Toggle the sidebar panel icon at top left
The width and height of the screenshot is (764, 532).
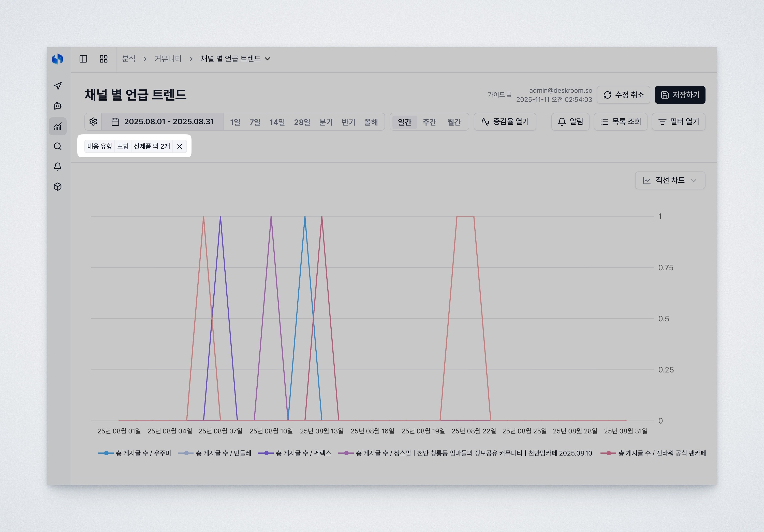click(x=83, y=58)
